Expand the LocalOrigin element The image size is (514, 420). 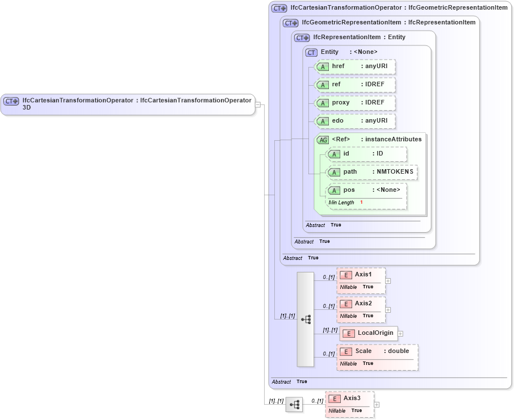pos(400,334)
